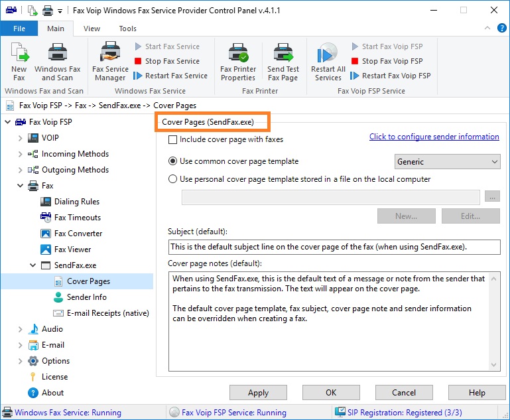
Task: Click Restart All Services
Action: tap(328, 62)
